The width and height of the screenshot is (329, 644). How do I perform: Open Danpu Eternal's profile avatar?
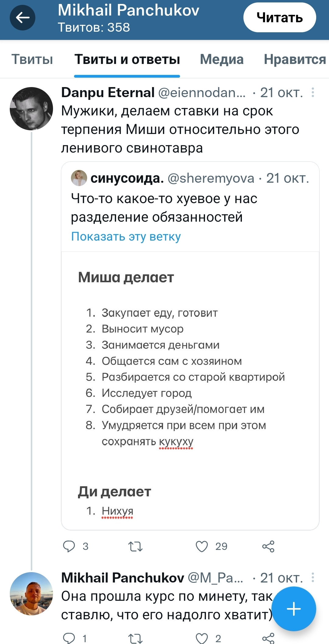[x=31, y=109]
